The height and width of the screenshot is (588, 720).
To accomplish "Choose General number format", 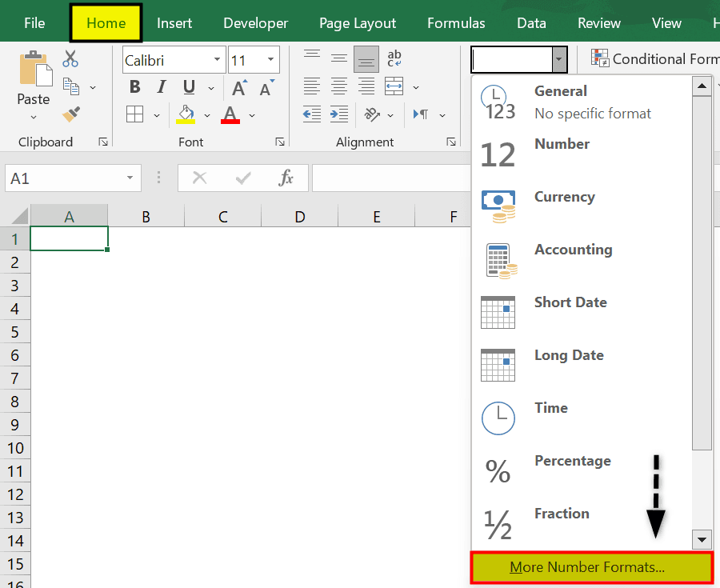I will [x=582, y=102].
